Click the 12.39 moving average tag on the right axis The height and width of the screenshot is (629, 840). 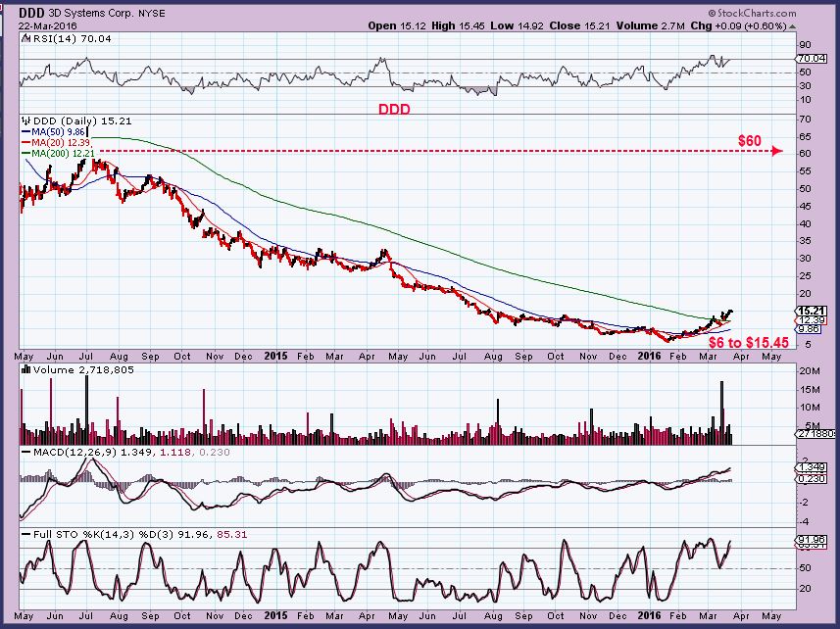coord(811,320)
